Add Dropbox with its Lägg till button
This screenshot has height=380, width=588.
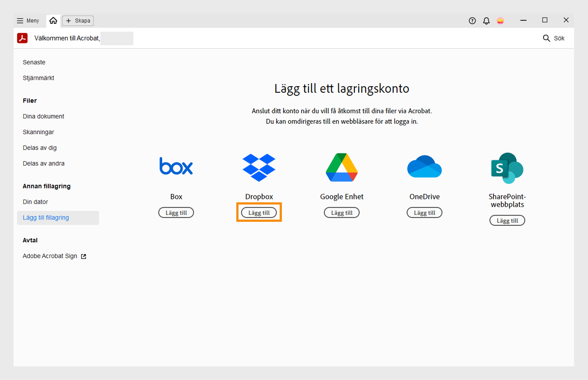(x=259, y=212)
